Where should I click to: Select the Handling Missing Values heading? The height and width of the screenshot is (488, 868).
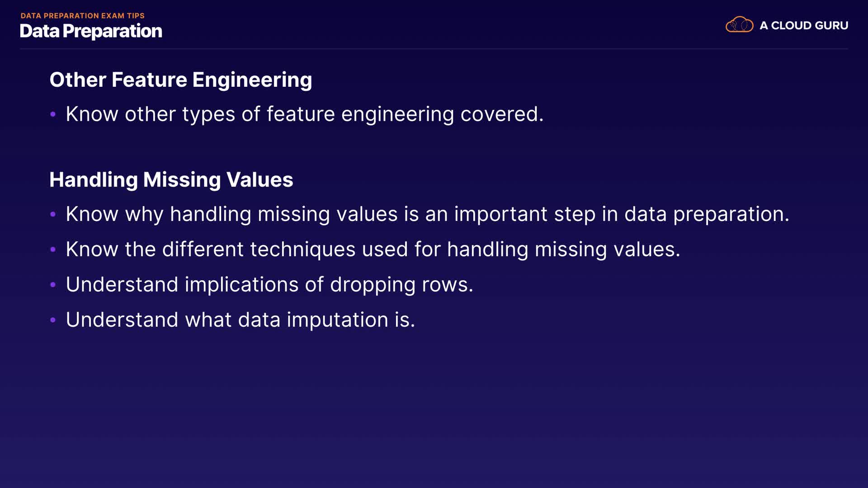171,179
